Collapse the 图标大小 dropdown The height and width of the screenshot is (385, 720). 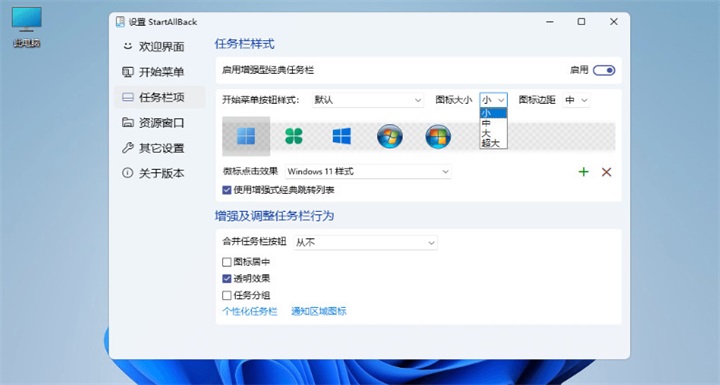[x=494, y=100]
